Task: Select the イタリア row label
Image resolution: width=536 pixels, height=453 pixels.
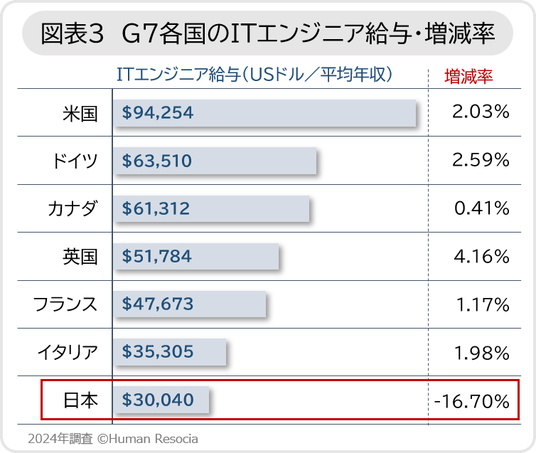Action: [x=68, y=352]
